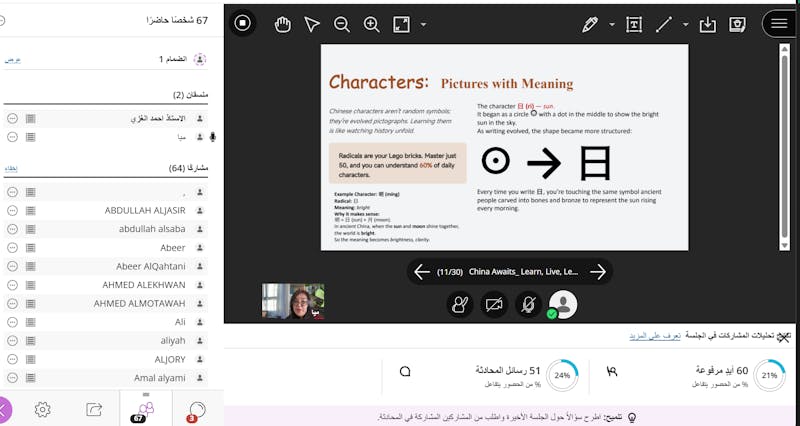Toggle the camera on or off
Viewport: 800px width, 426px height.
pos(494,304)
